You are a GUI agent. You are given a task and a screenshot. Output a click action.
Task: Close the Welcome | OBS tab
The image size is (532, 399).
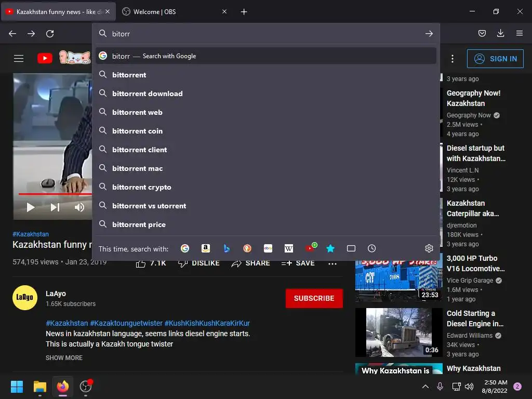coord(224,11)
